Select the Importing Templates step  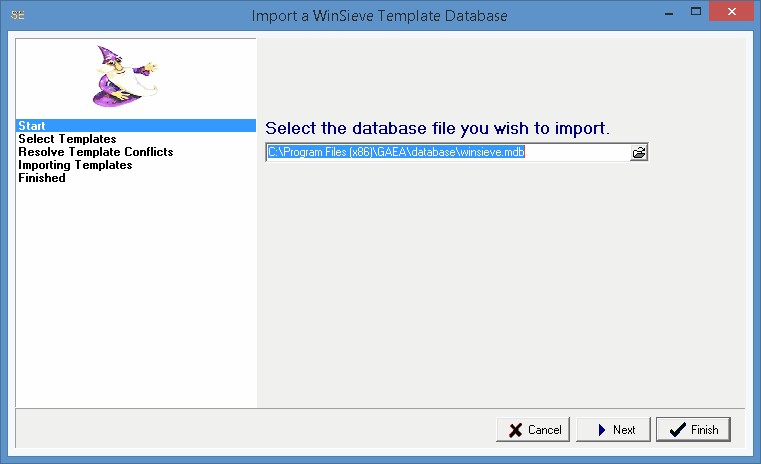(75, 165)
